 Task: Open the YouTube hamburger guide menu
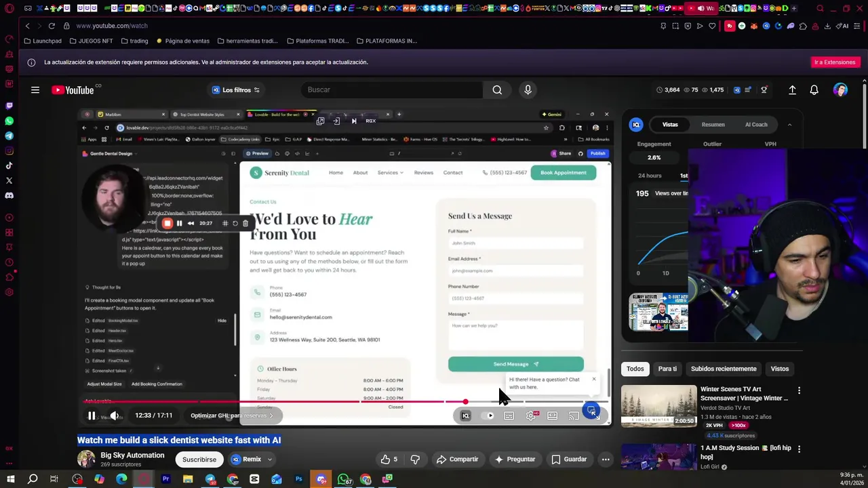[35, 89]
